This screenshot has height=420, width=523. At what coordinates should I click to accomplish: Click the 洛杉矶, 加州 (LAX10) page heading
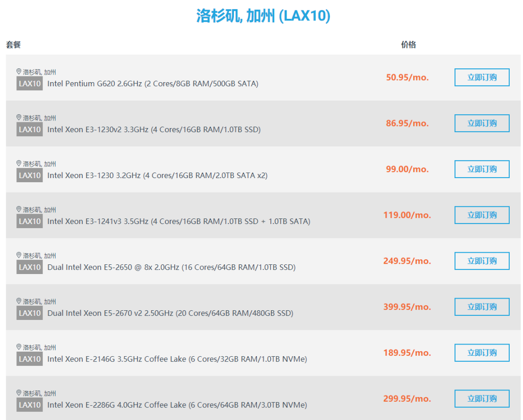tap(263, 16)
